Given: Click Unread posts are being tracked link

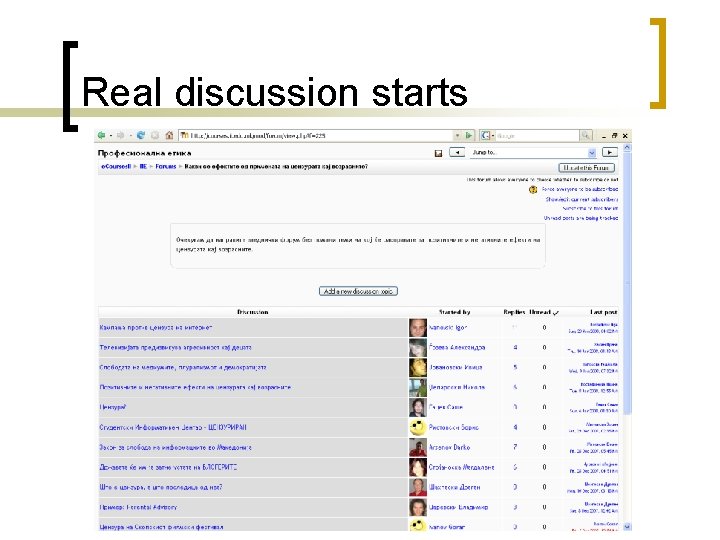Looking at the screenshot, I should coord(581,218).
